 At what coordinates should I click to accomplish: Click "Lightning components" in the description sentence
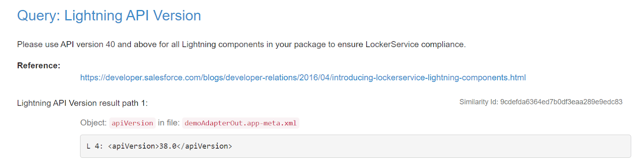pos(223,45)
